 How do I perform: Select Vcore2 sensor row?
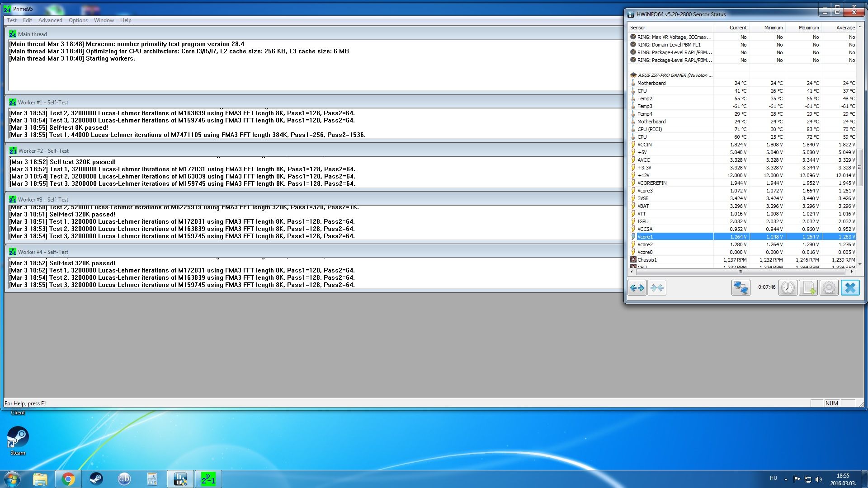742,244
